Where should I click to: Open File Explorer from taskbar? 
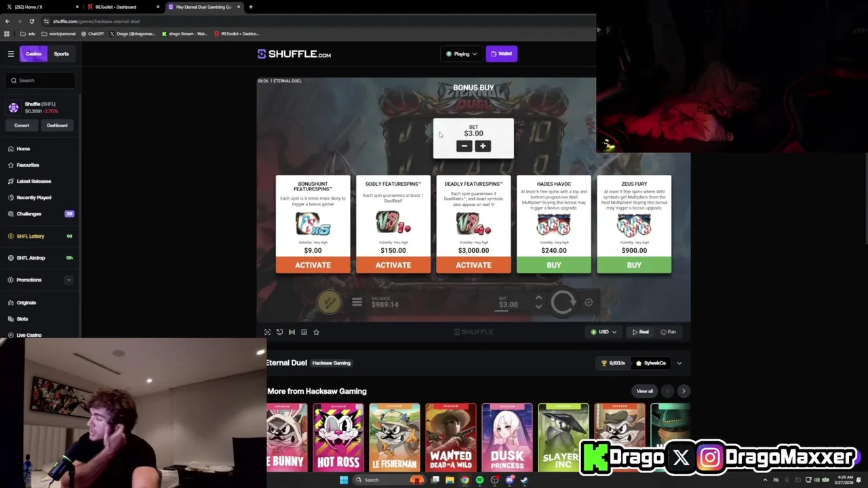450,480
